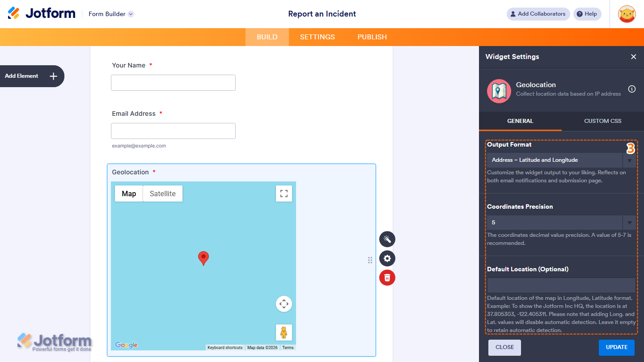Viewport: 644px width, 362px height.
Task: Click the CLOSE button
Action: [504, 347]
